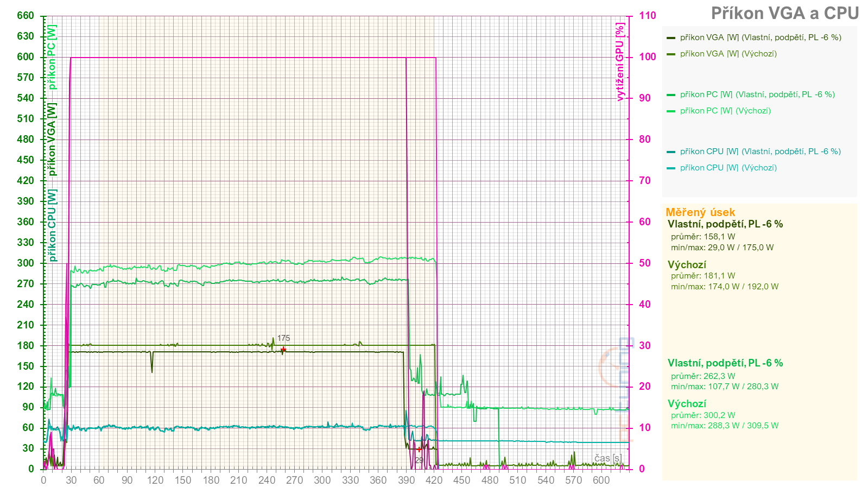Click the 'průměr: 300,2 W' value
Viewport: 868px width, 487px height.
tap(703, 415)
